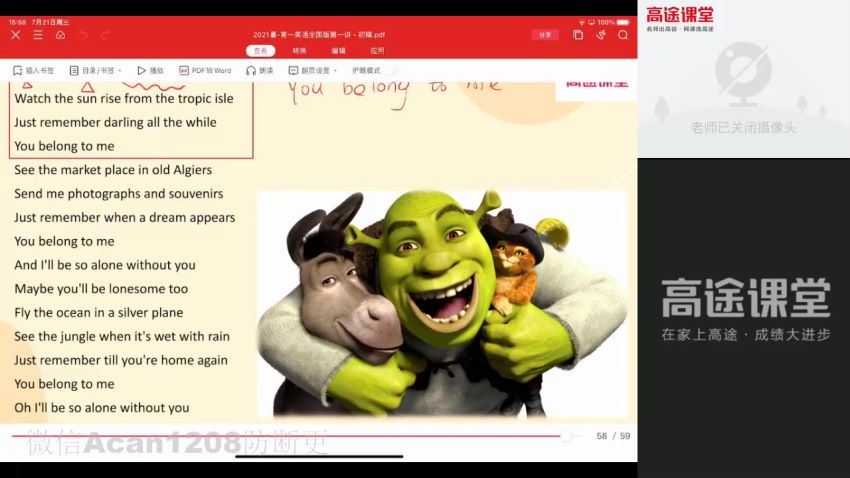850x478 pixels.
Task: Tap the hand gesture mode icon
Action: pos(601,35)
